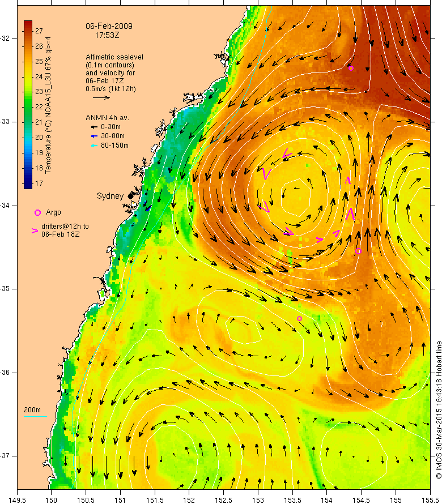Click the longitude axis label "152.5"
This screenshot has width=442, height=504.
pos(224,500)
